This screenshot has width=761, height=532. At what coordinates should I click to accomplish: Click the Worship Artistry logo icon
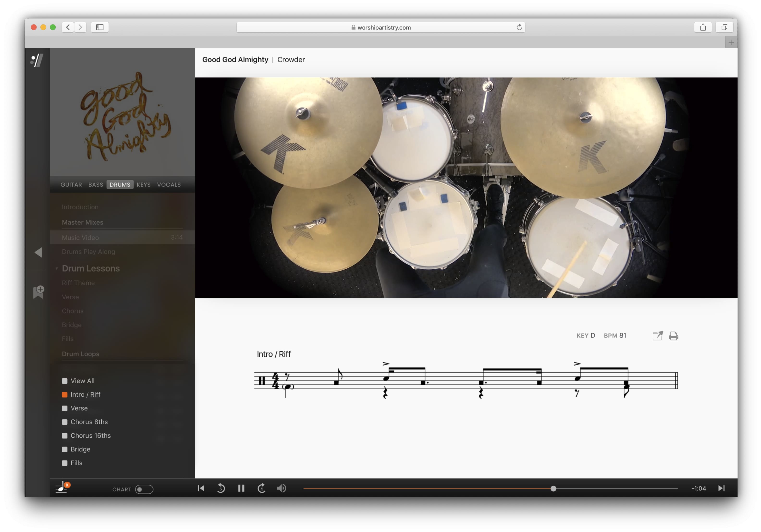pos(37,60)
